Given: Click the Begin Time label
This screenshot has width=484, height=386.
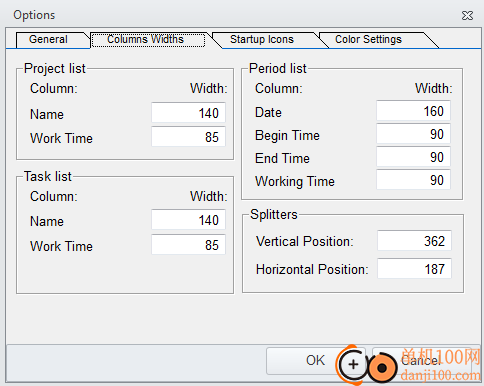Looking at the screenshot, I should 287,136.
